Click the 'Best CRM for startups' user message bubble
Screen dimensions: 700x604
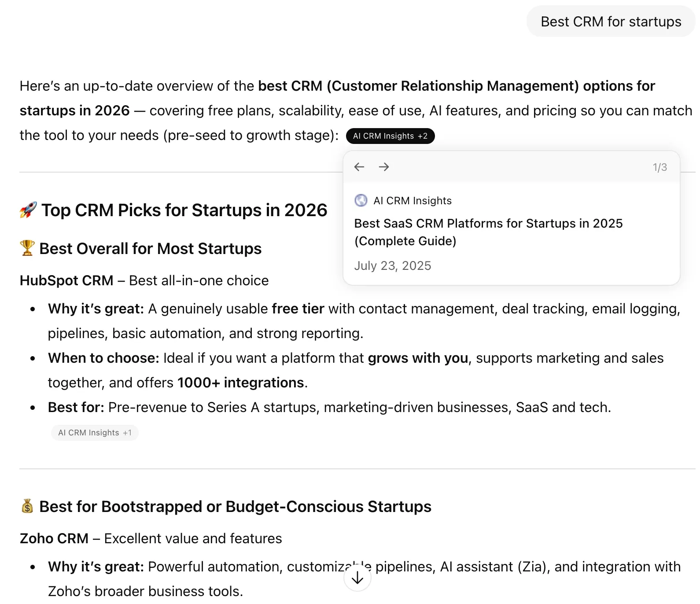click(611, 22)
